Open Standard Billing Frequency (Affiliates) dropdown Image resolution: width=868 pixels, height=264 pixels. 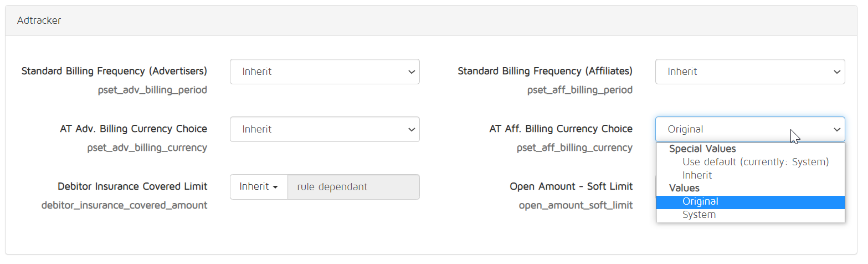click(750, 72)
